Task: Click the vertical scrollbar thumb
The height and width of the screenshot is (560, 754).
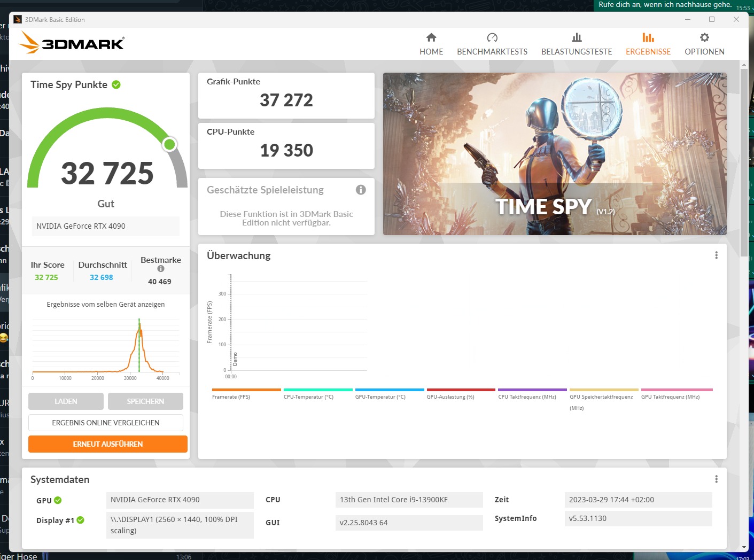Action: (744, 163)
